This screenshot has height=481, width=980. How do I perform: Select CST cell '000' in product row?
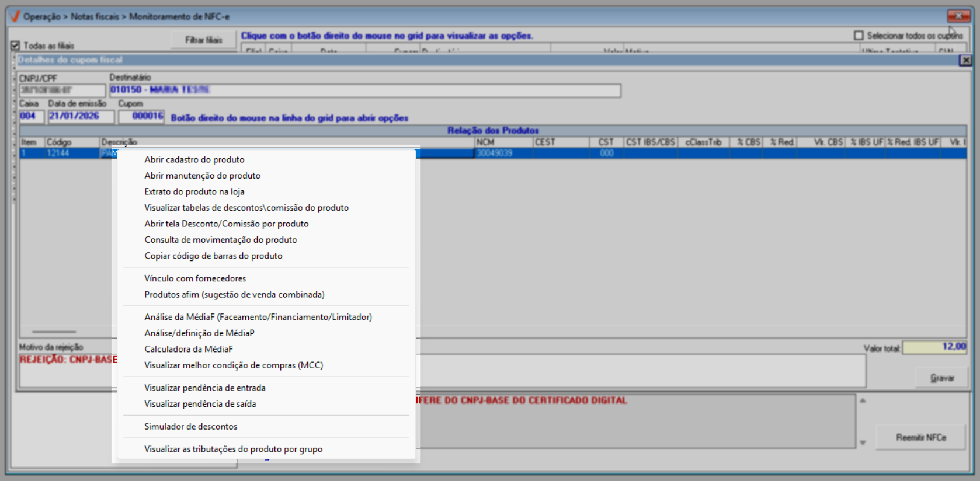[607, 154]
